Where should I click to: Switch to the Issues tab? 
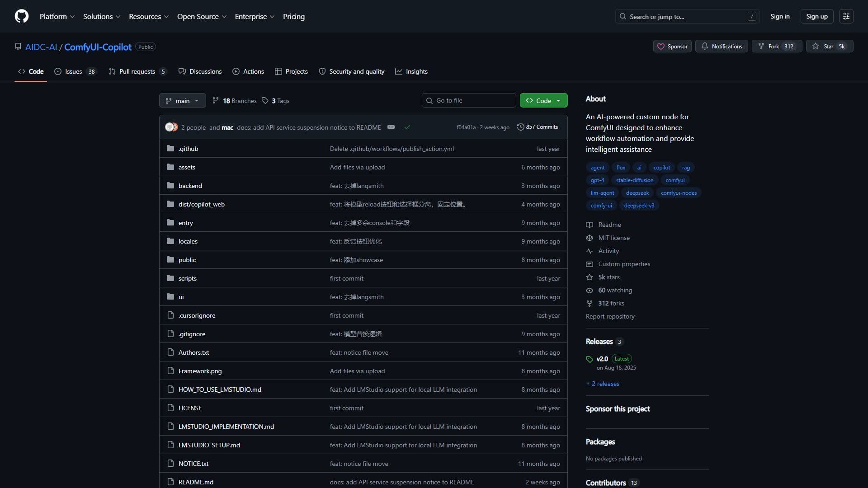pos(75,71)
